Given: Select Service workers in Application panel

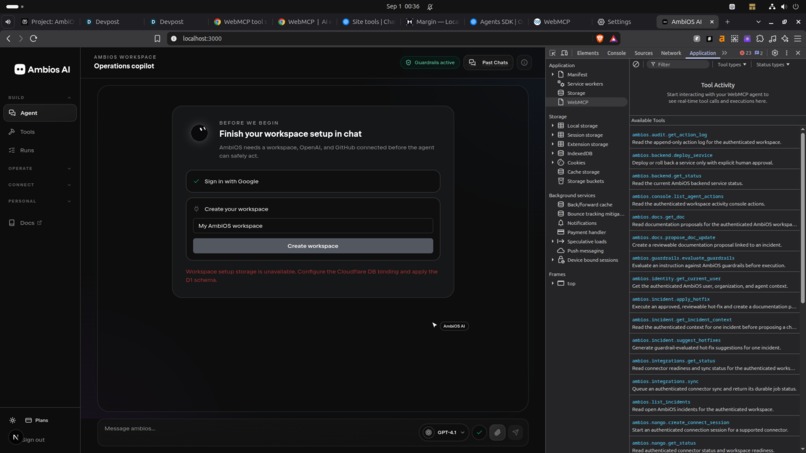Looking at the screenshot, I should [x=584, y=84].
